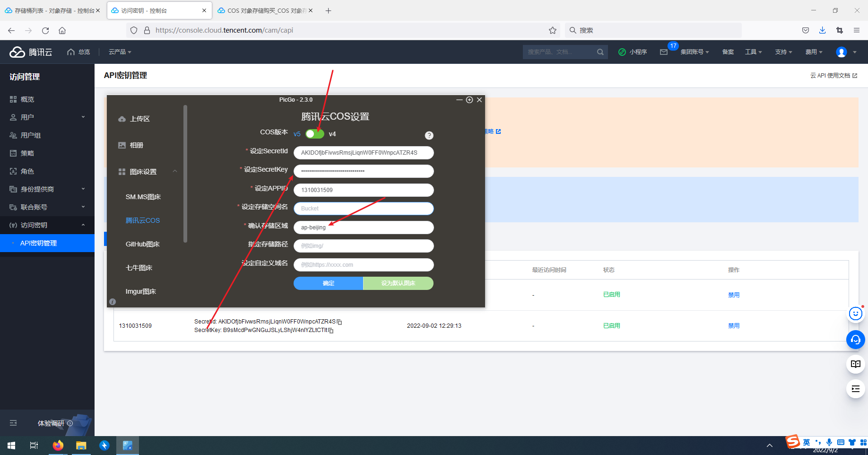Open 概览 in access management sidebar
Image resolution: width=868 pixels, height=455 pixels.
point(47,99)
